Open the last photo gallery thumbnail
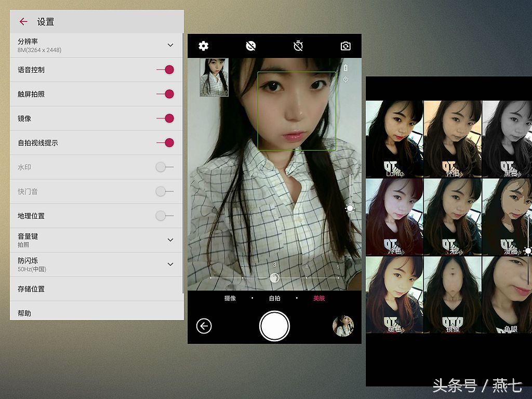Image resolution: width=532 pixels, height=399 pixels. [343, 326]
